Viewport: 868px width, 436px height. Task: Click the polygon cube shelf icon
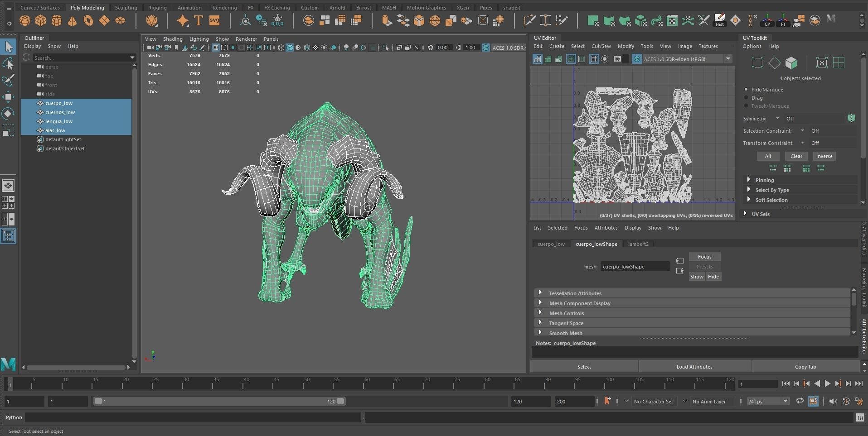point(41,21)
